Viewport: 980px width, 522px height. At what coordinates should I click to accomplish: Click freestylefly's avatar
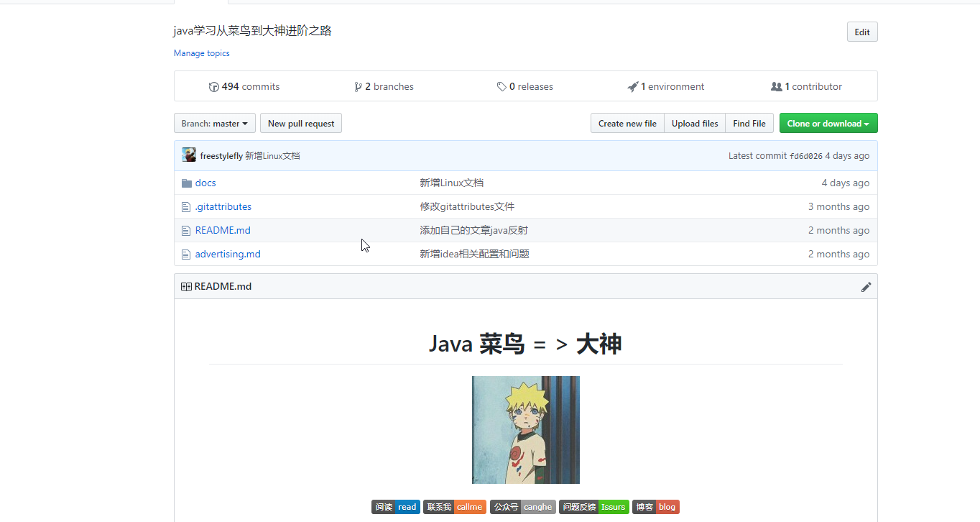(188, 155)
